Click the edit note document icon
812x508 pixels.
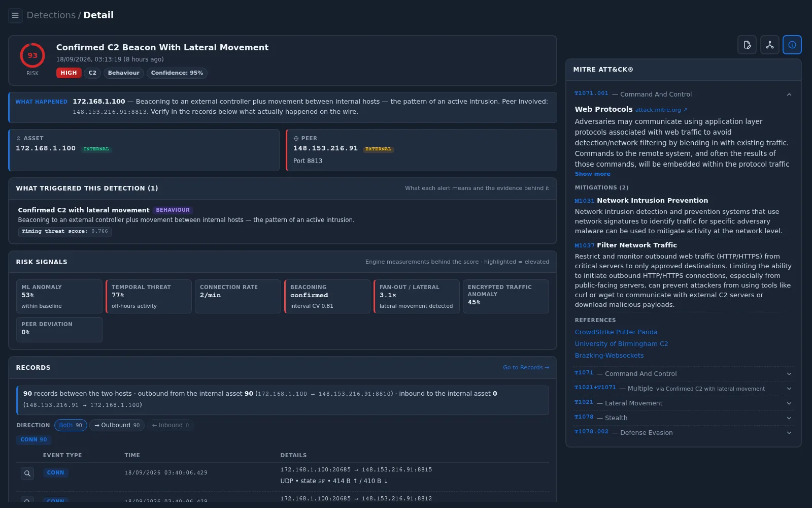pyautogui.click(x=747, y=45)
